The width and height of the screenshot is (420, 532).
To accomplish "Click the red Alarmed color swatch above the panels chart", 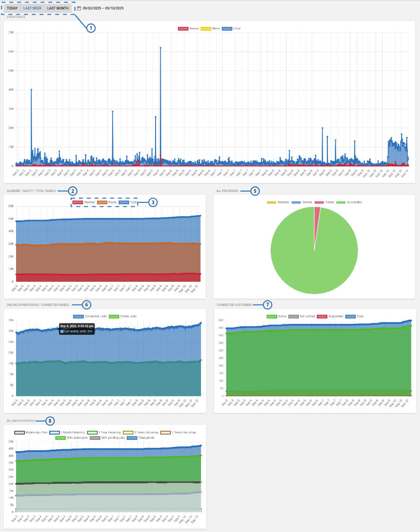I will point(77,202).
